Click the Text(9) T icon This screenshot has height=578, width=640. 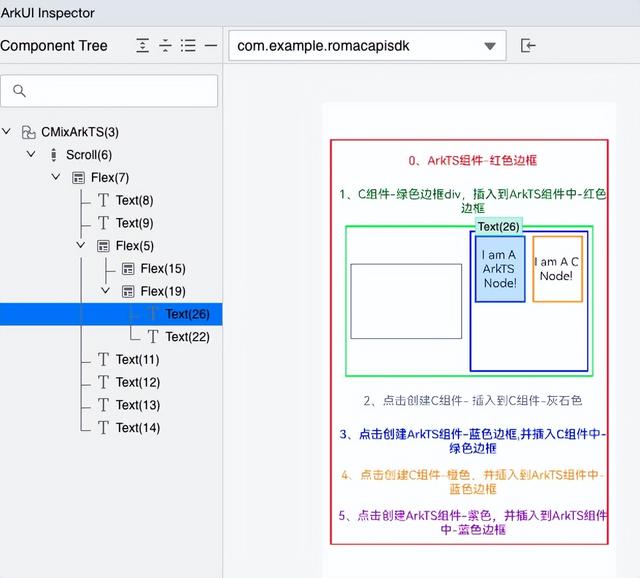point(103,223)
